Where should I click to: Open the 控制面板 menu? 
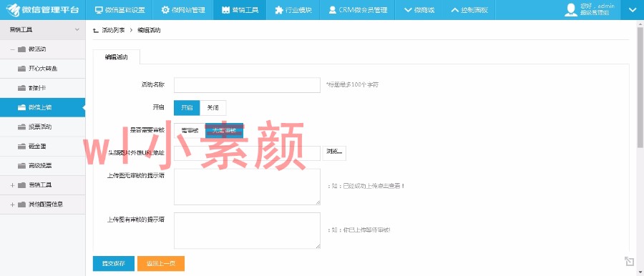pyautogui.click(x=469, y=10)
